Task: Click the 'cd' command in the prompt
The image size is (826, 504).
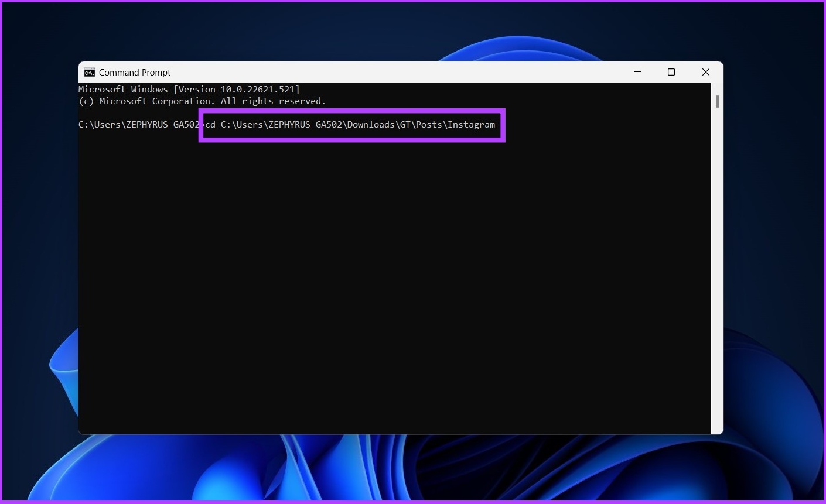Action: (x=210, y=125)
